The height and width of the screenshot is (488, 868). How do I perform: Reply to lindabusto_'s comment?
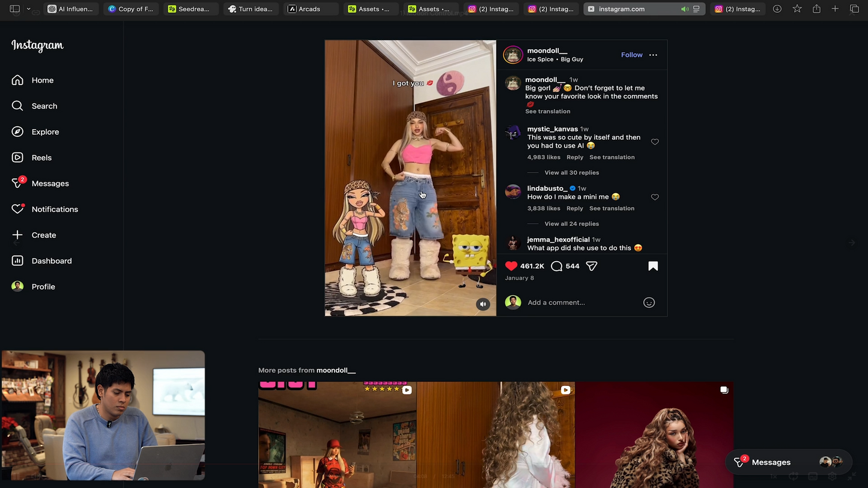575,208
